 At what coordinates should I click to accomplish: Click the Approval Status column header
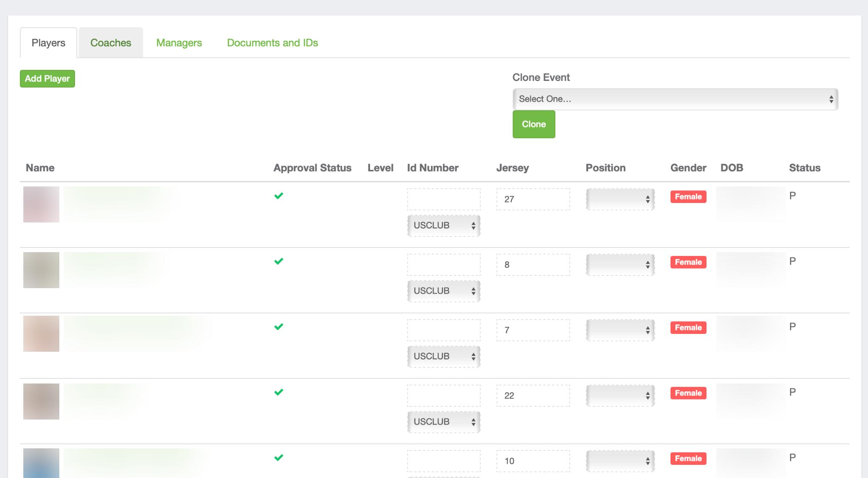coord(312,168)
